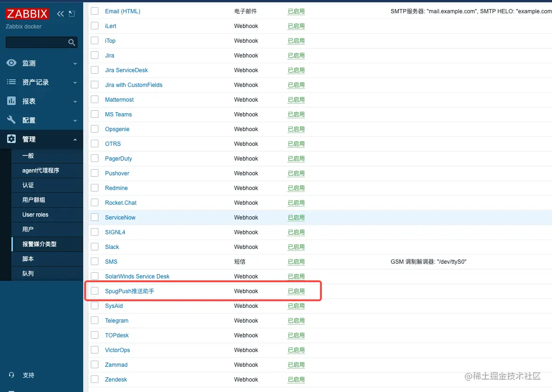Click the 资产记录 list icon
The height and width of the screenshot is (392, 552).
point(11,82)
